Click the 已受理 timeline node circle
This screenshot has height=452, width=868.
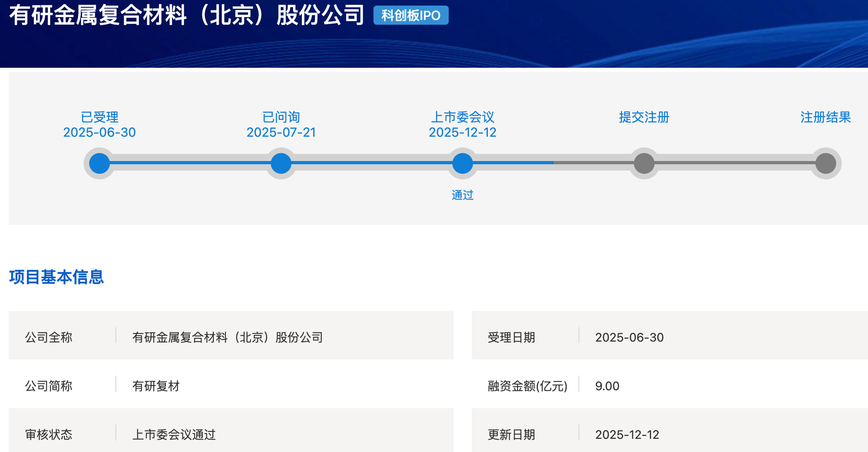[x=100, y=163]
